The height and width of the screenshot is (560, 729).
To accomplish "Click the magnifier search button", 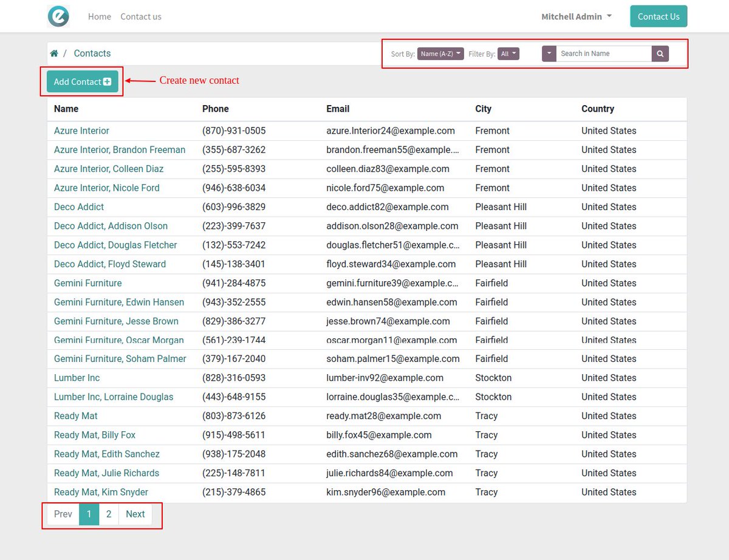I will pyautogui.click(x=660, y=53).
